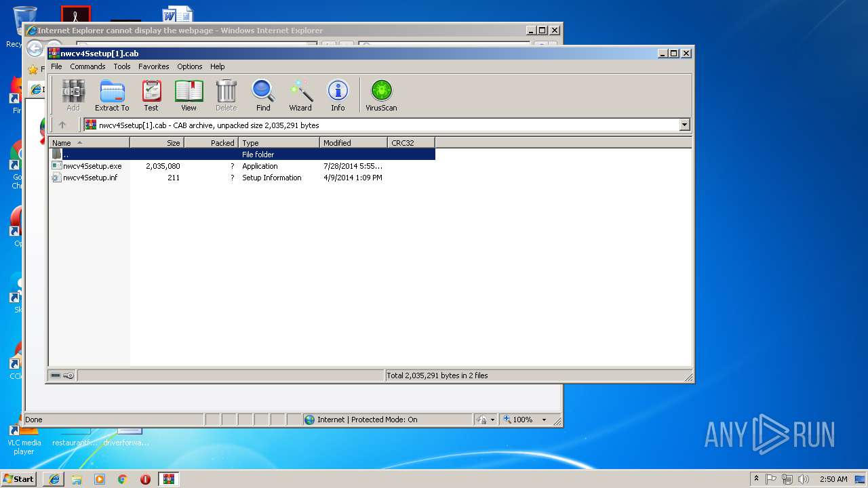Screen dimensions: 868x488
Task: Click WinRAR taskbar button
Action: 169,479
